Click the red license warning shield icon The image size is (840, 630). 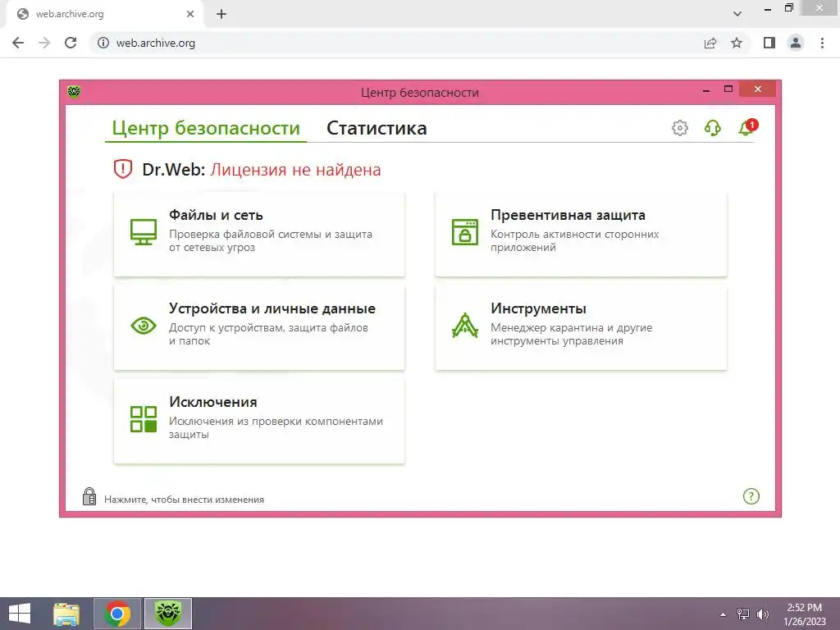[123, 169]
